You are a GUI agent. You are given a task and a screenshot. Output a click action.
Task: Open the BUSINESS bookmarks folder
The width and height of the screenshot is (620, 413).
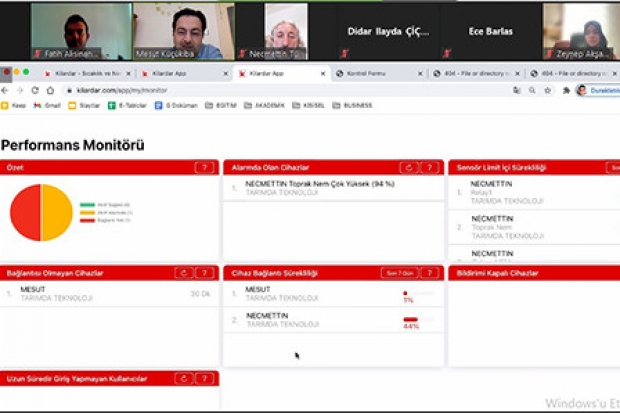[x=351, y=105]
